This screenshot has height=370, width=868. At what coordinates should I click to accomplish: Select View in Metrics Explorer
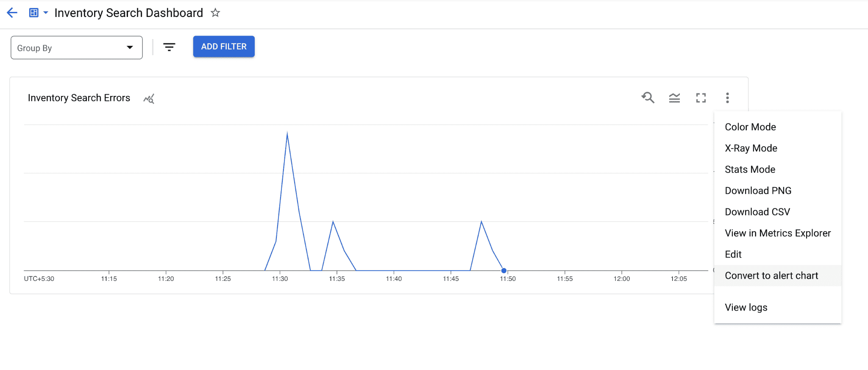point(777,233)
